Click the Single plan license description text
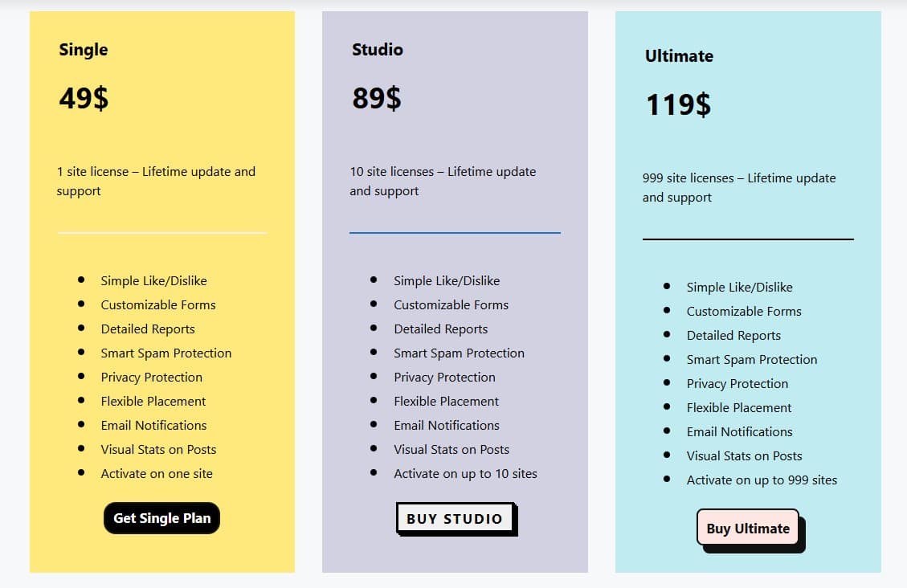Image resolution: width=907 pixels, height=588 pixels. [x=156, y=181]
